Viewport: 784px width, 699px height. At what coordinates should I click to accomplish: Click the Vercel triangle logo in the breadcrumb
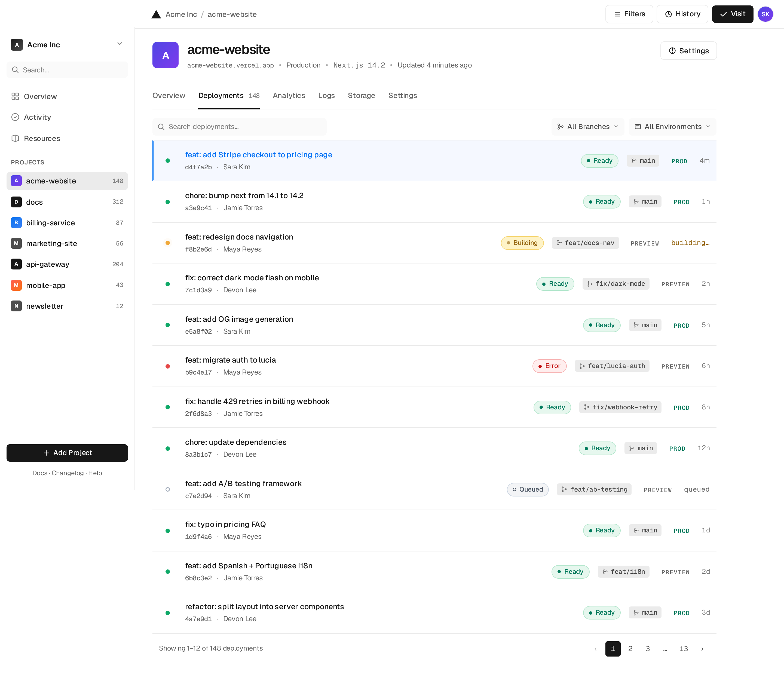(x=156, y=14)
